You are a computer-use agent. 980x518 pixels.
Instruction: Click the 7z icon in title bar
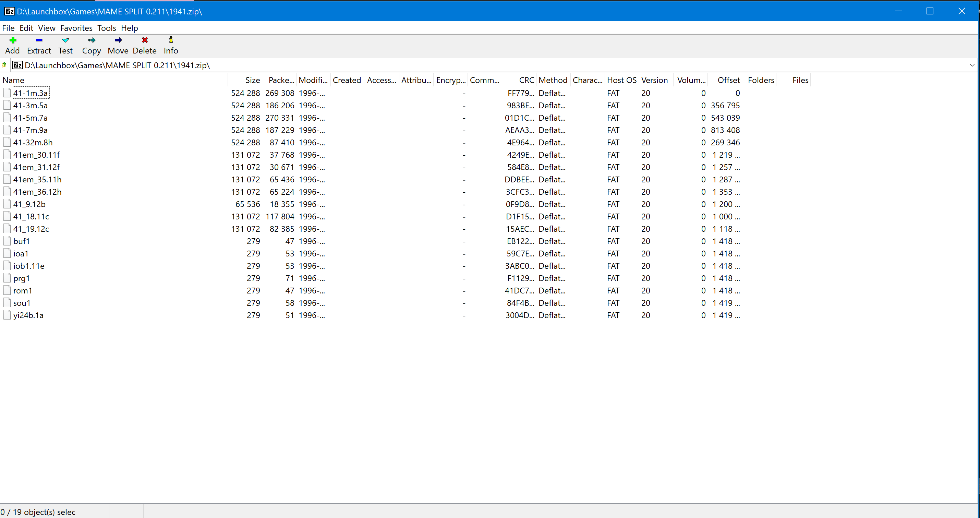point(10,11)
